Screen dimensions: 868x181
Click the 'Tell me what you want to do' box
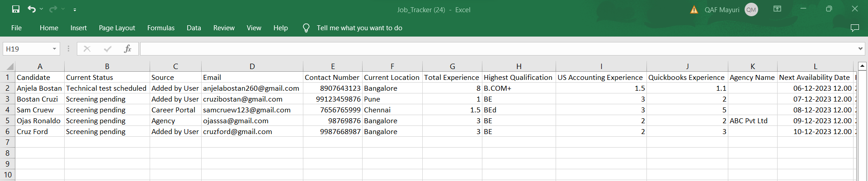pyautogui.click(x=359, y=28)
